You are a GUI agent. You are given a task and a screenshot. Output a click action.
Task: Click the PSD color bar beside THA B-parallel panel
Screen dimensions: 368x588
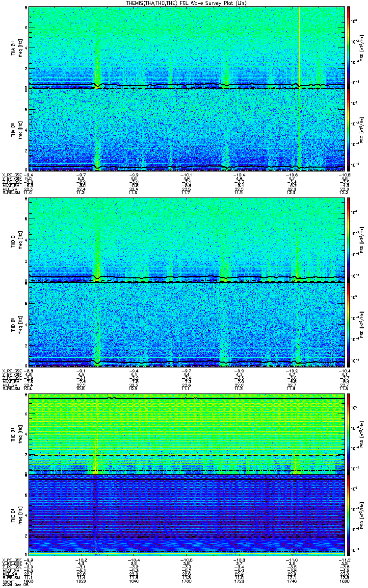348,130
